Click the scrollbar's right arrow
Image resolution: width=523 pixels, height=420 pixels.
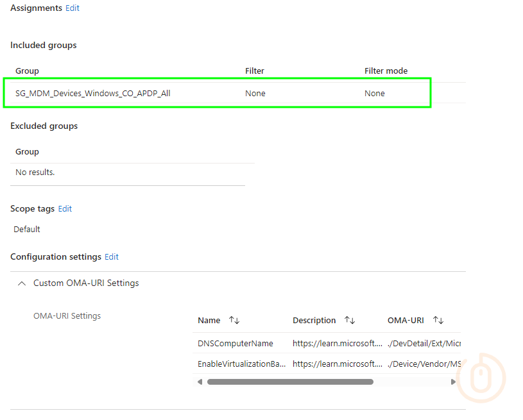[x=453, y=382]
